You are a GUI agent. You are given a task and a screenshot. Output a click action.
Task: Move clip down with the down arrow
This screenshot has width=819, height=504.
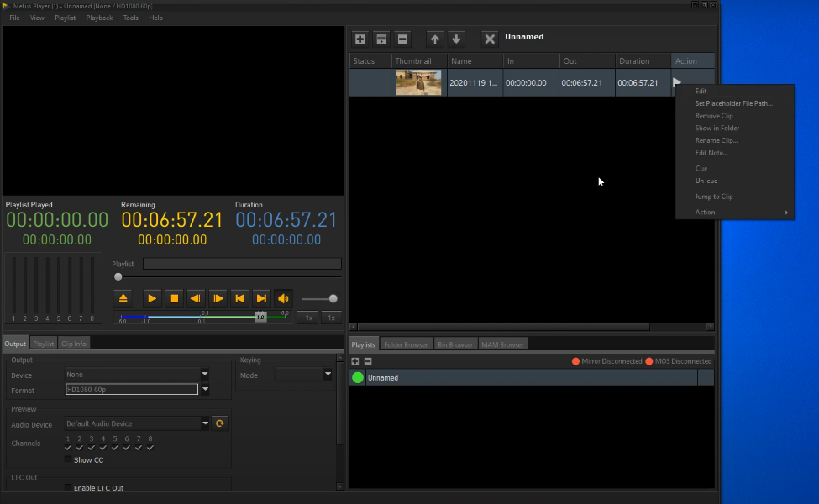[456, 39]
